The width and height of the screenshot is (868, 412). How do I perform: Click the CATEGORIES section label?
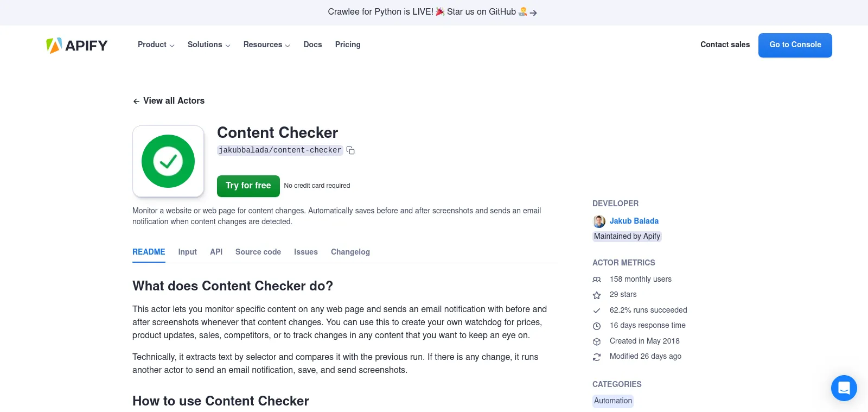[617, 384]
